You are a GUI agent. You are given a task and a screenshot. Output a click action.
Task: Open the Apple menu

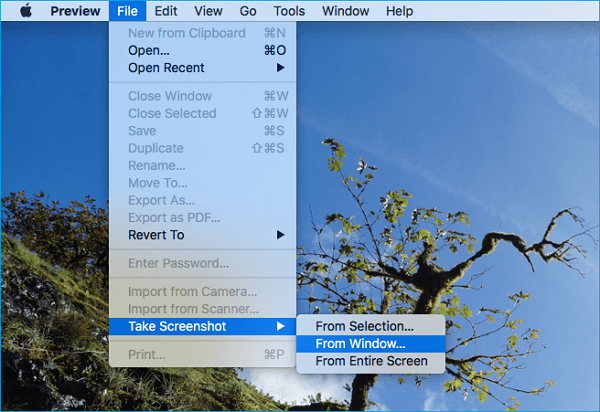pyautogui.click(x=26, y=11)
